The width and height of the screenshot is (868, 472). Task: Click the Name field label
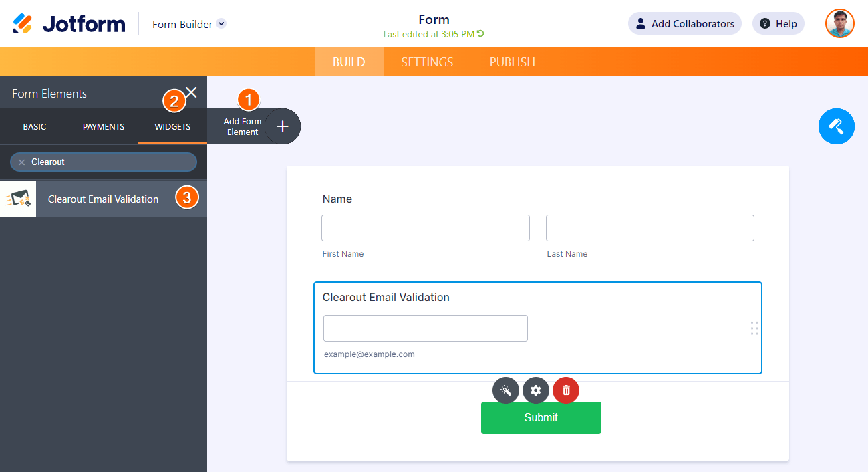coord(337,199)
